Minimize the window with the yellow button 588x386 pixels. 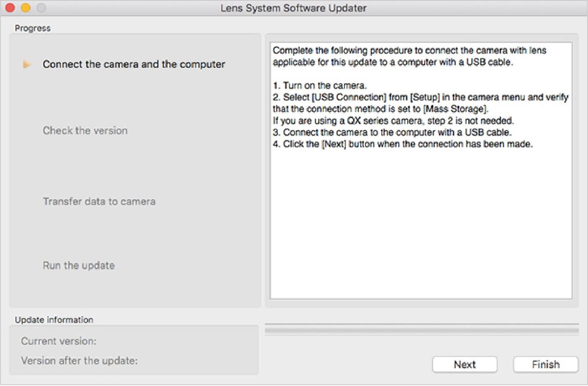tap(25, 8)
